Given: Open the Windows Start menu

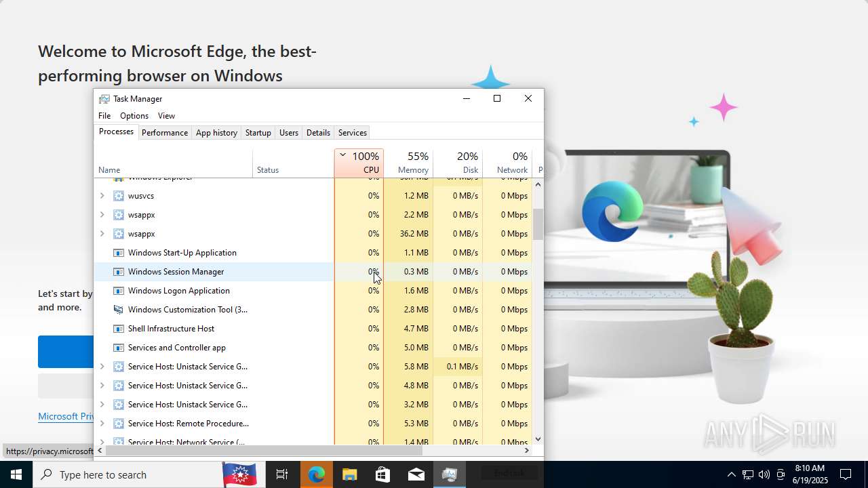Looking at the screenshot, I should point(16,474).
